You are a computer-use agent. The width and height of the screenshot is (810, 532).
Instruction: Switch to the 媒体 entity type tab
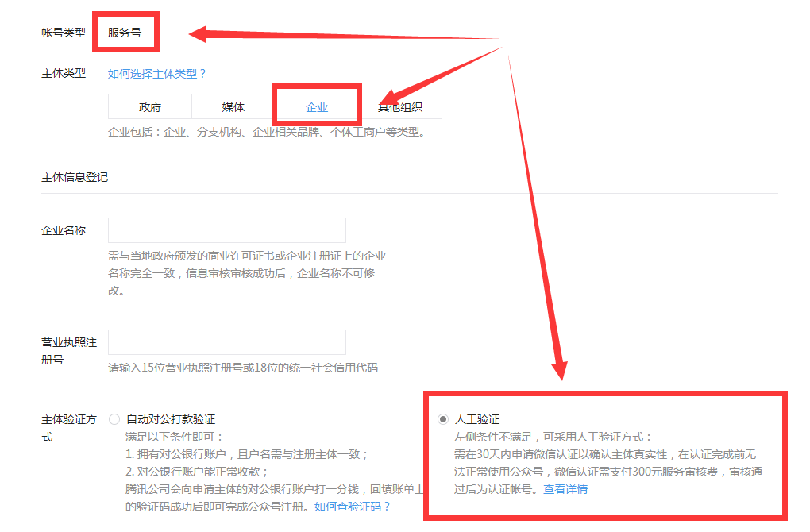(x=233, y=107)
